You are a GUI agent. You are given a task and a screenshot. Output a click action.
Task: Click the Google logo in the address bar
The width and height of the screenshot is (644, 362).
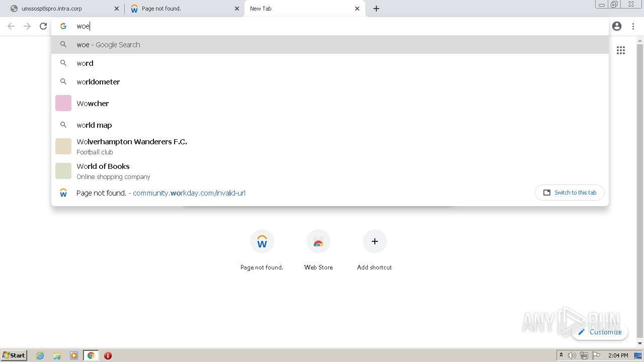pyautogui.click(x=63, y=26)
